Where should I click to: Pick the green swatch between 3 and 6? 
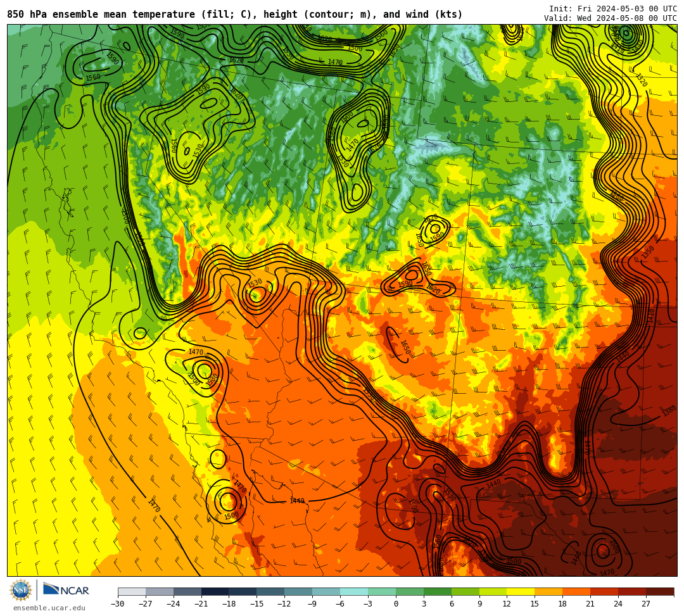click(438, 592)
